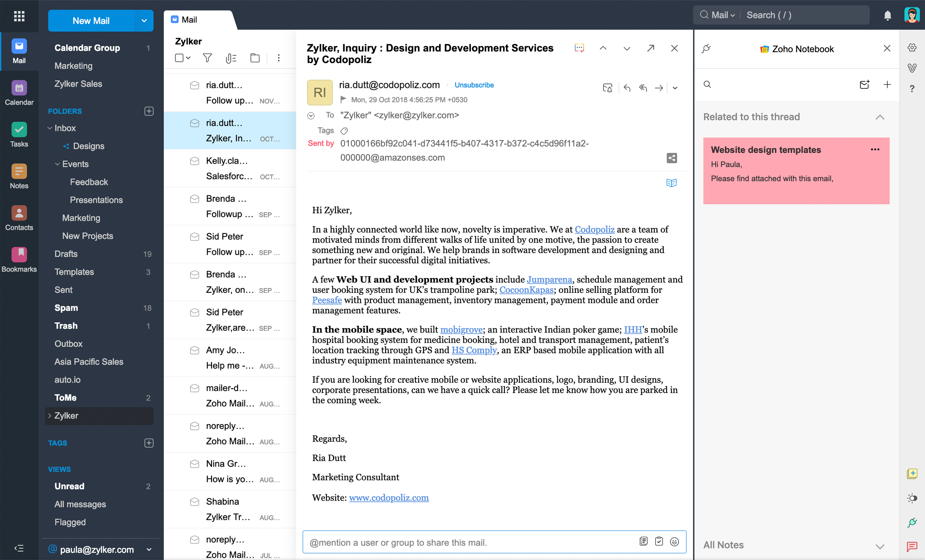Expand the Zylker folder tree
This screenshot has width=925, height=560.
click(49, 416)
